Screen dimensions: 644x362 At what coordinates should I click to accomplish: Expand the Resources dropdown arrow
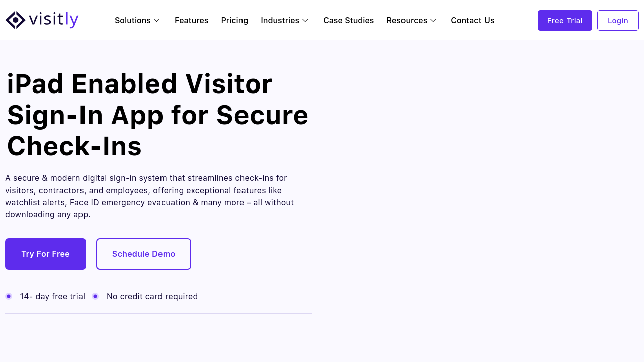click(x=433, y=20)
